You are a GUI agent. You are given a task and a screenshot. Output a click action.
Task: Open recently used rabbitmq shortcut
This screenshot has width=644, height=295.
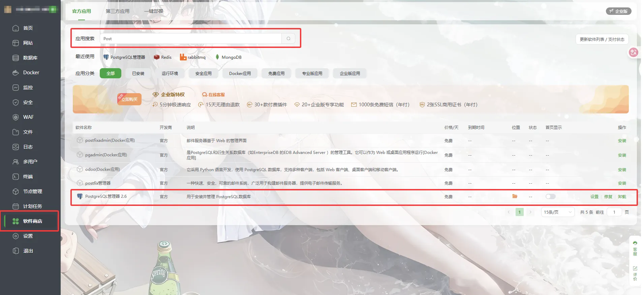192,57
